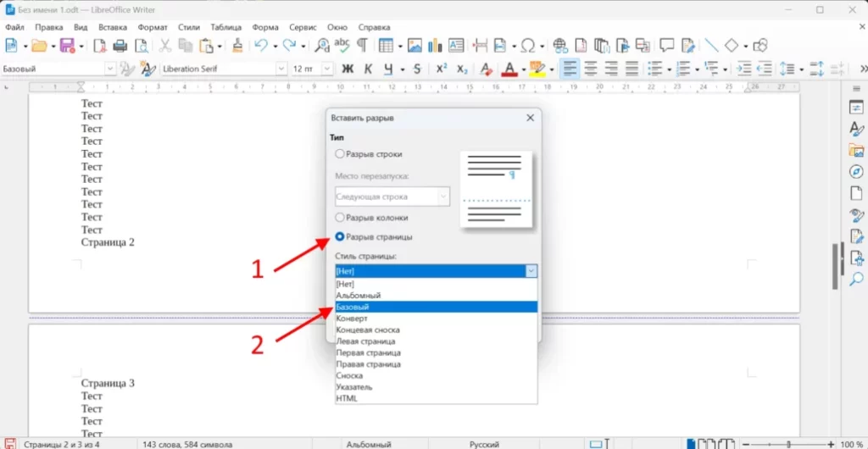Insert a special character (Omega icon)

(x=529, y=46)
